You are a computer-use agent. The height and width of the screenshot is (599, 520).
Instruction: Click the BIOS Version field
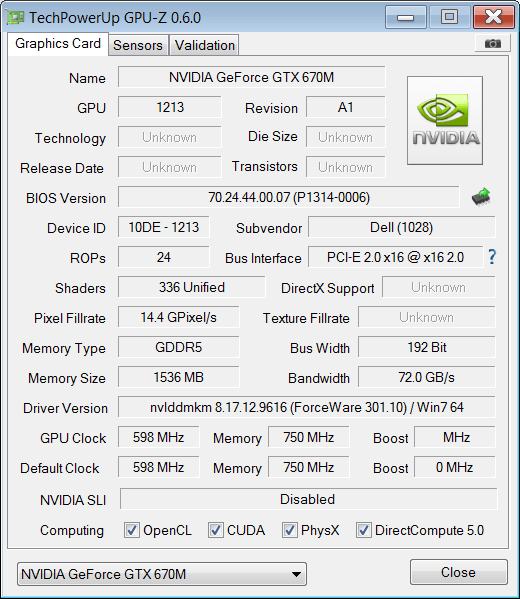[288, 197]
